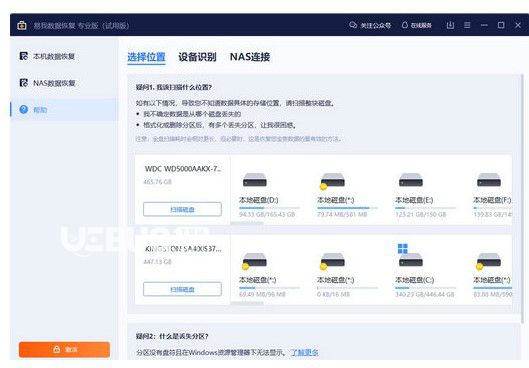Click horizontal scrollbar under WDC partitions row
The width and height of the screenshot is (529, 368).
(x=247, y=223)
